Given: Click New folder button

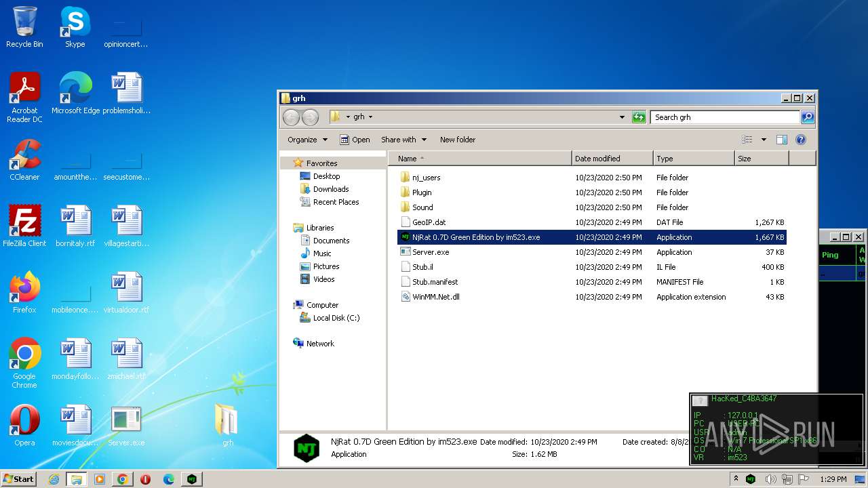Looking at the screenshot, I should (x=458, y=140).
